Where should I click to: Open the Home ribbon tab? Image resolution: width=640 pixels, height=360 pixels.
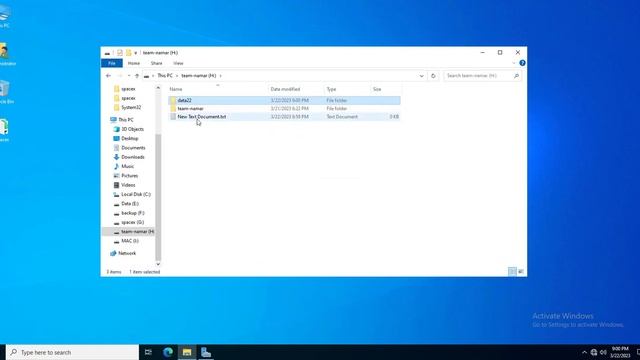[133, 63]
